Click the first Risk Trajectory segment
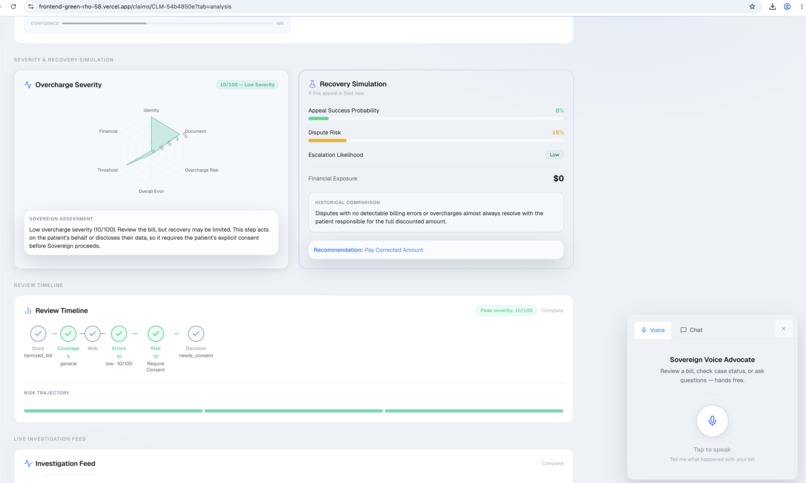This screenshot has height=483, width=806. (x=113, y=411)
